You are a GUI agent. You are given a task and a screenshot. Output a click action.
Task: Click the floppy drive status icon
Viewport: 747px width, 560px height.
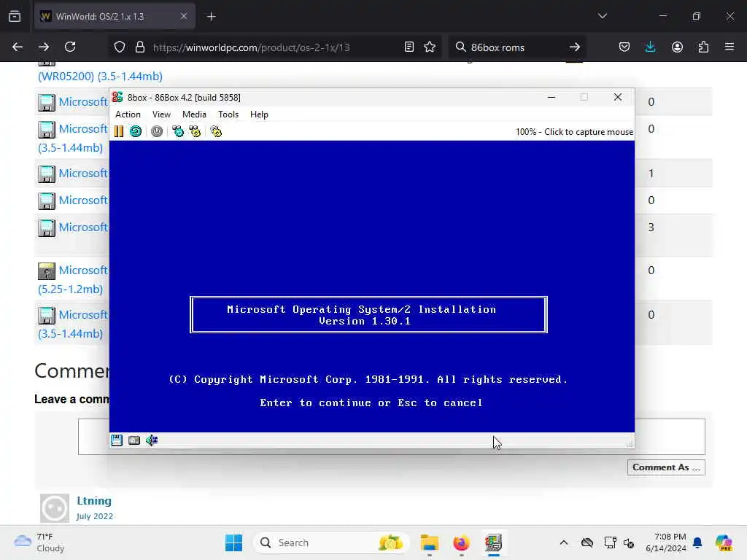tap(117, 440)
